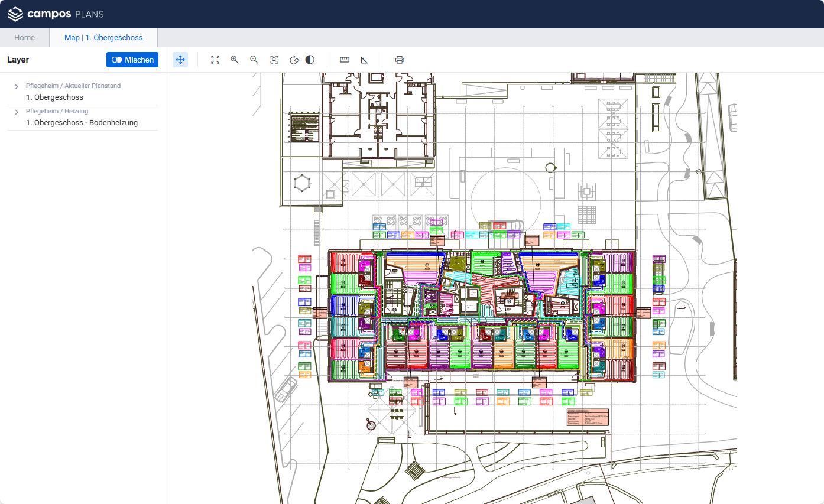Viewport: 824px width, 504px height.
Task: Select the pan/move tool
Action: pyautogui.click(x=180, y=60)
